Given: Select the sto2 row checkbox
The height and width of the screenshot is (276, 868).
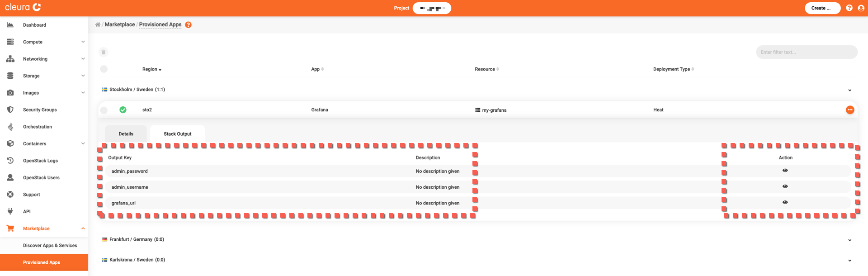Looking at the screenshot, I should [104, 110].
